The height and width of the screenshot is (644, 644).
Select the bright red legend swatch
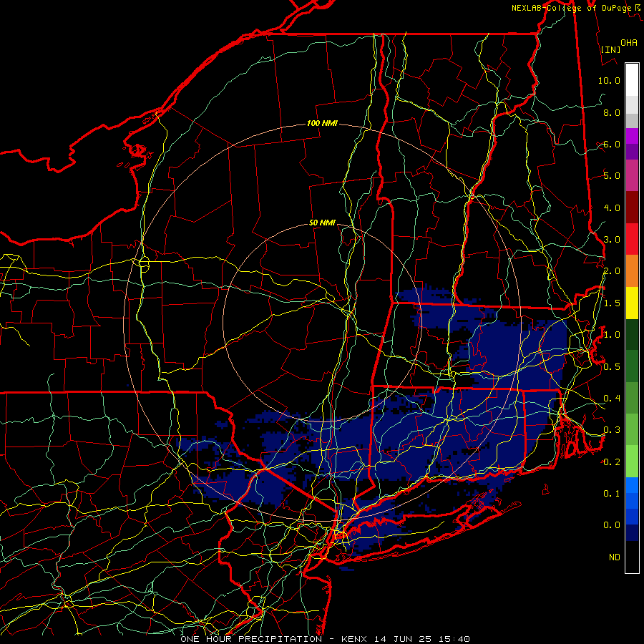632,239
